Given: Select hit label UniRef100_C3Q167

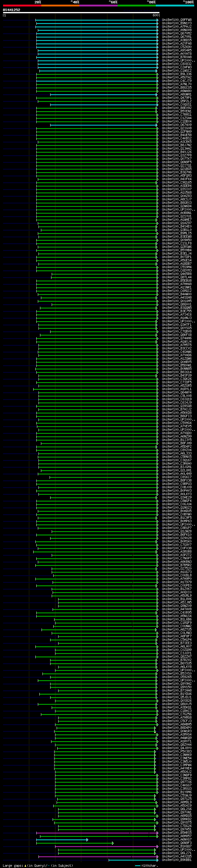Looking at the screenshot, I should (x=177, y=460).
